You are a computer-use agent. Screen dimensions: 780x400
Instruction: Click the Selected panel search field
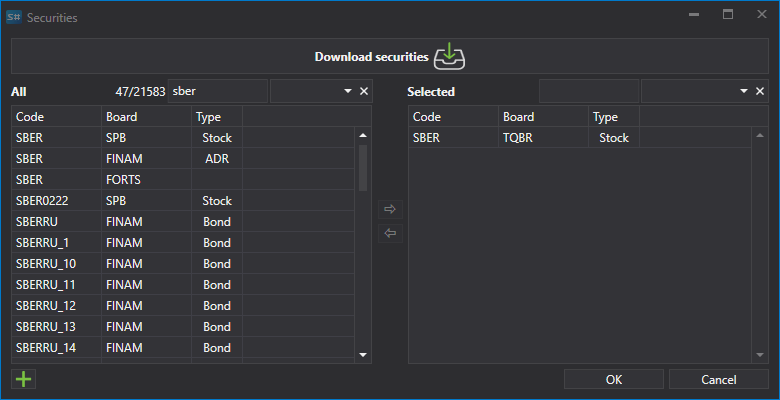[589, 91]
